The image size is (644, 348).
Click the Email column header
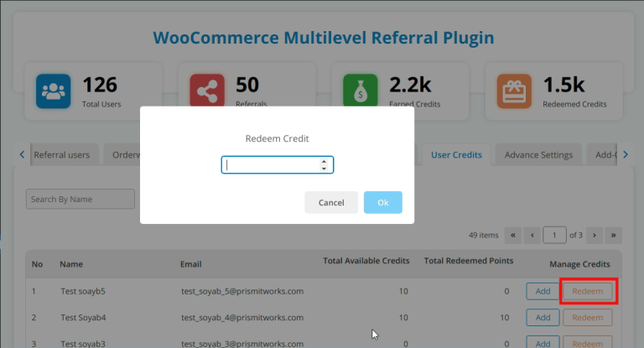coord(190,264)
